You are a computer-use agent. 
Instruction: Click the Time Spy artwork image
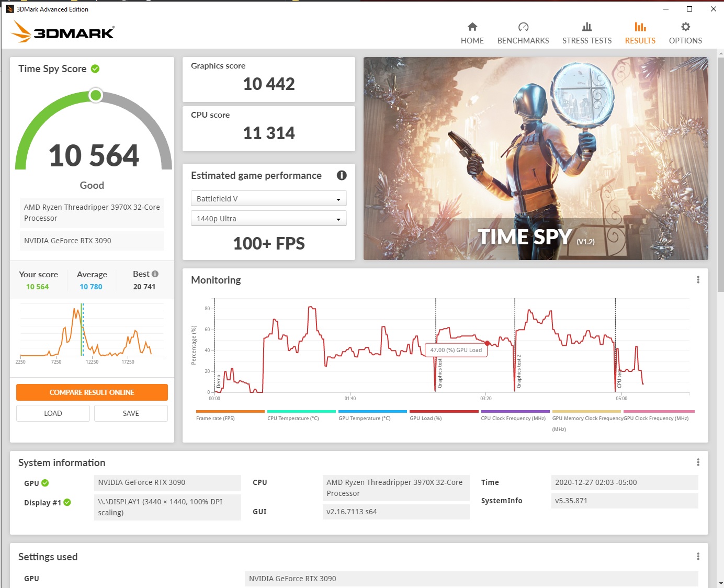pyautogui.click(x=536, y=159)
